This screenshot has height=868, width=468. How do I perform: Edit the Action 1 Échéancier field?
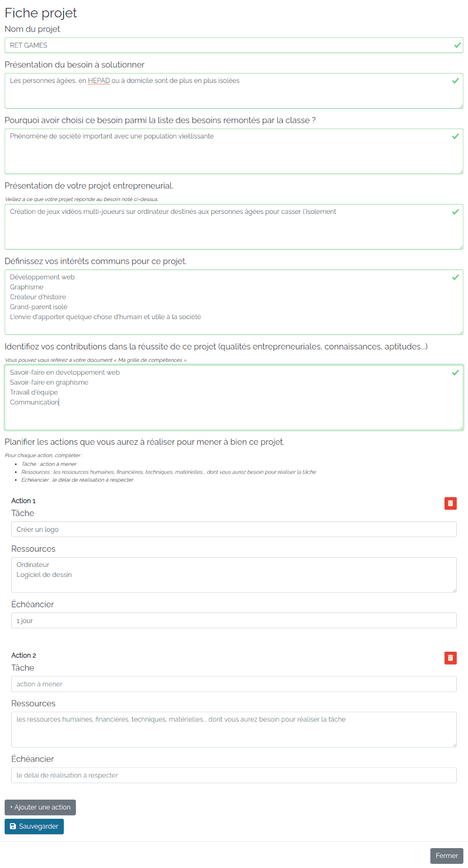click(233, 621)
